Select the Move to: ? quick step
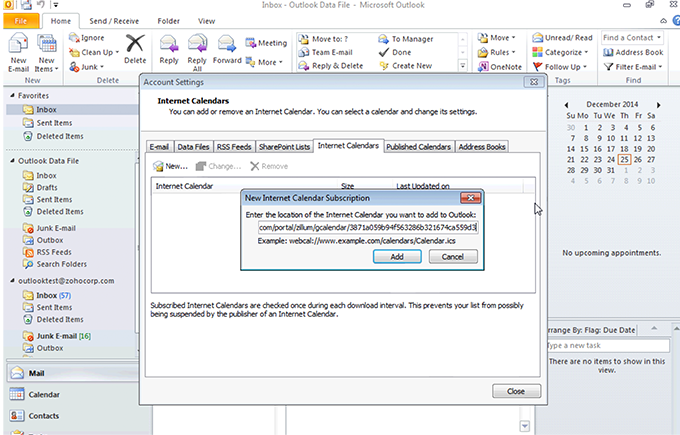 coord(323,39)
